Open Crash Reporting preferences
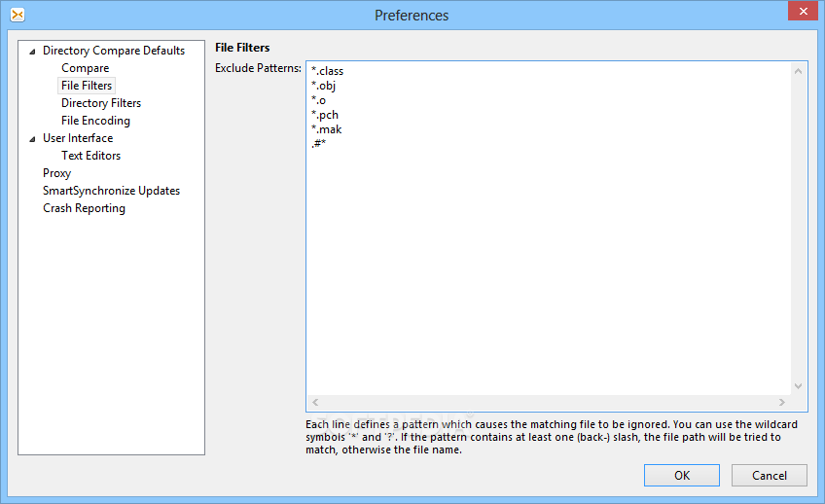 tap(85, 208)
